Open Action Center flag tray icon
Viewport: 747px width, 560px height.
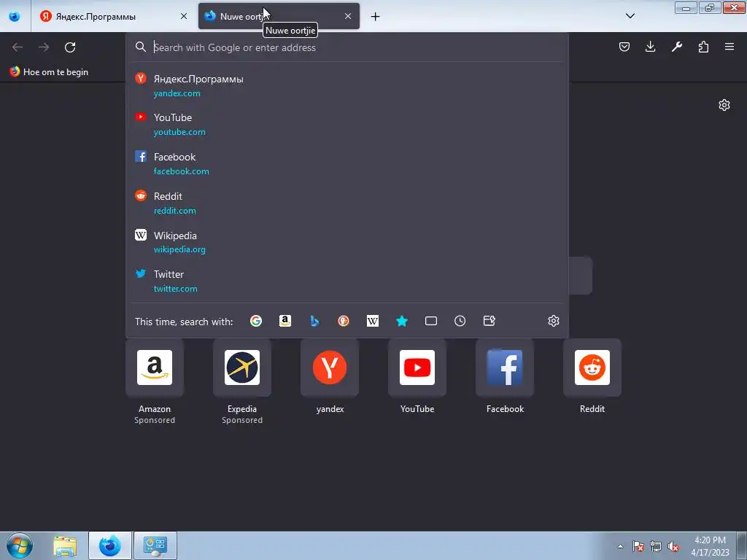pyautogui.click(x=638, y=546)
